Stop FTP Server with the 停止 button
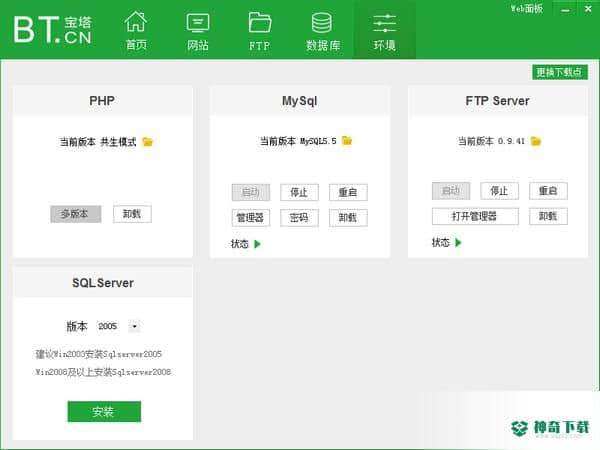The width and height of the screenshot is (600, 450). coord(499,191)
